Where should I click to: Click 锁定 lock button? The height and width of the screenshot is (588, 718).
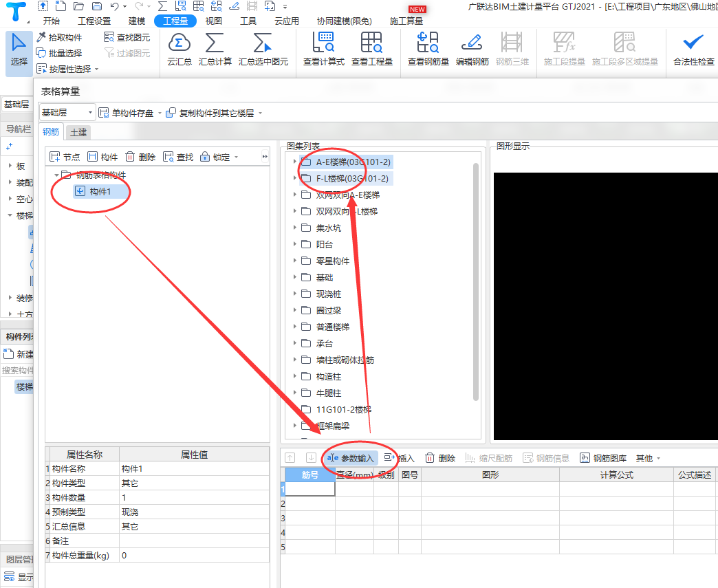(216, 157)
